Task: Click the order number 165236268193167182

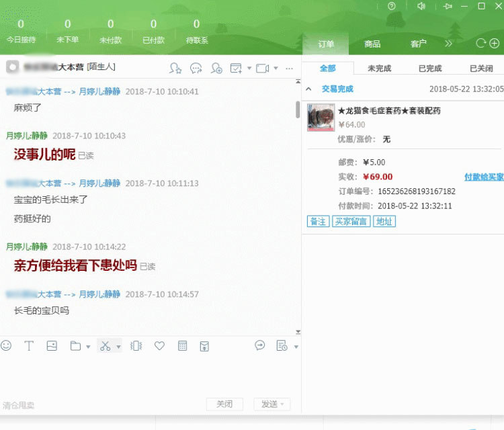Action: pos(417,191)
